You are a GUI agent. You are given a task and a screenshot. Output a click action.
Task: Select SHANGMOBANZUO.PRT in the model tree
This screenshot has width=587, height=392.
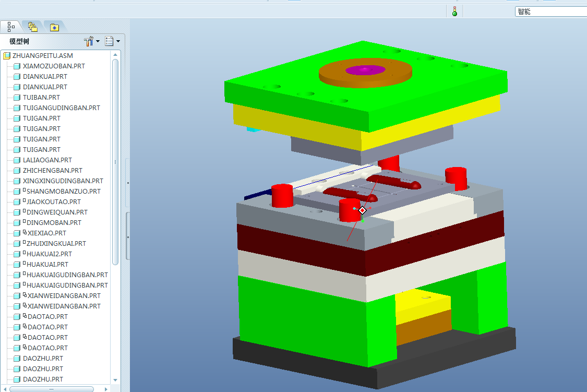pos(63,192)
